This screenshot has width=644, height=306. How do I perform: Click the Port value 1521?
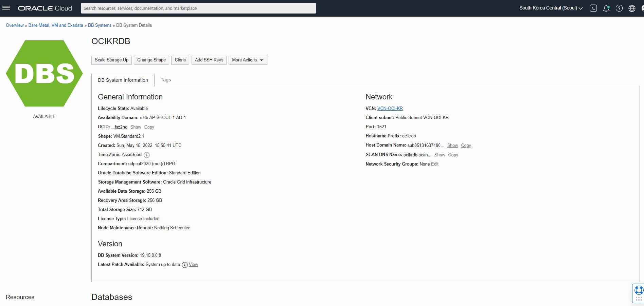381,127
